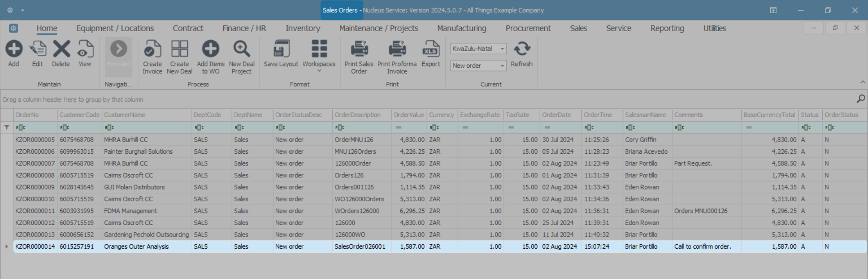Image resolution: width=868 pixels, height=279 pixels.
Task: Click the Create Invoice icon
Action: click(152, 49)
